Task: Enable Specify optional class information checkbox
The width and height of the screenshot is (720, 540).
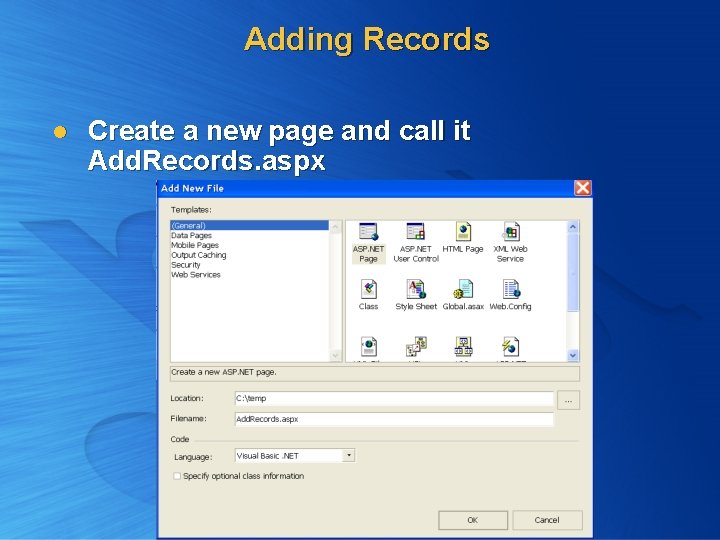Action: 177,476
